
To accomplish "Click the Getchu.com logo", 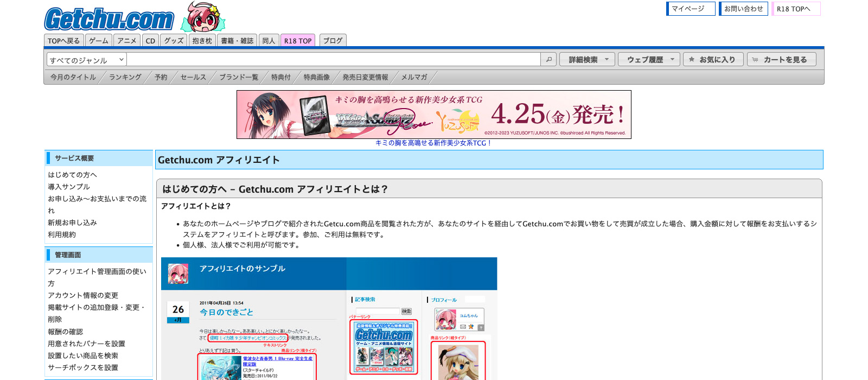I will [109, 19].
